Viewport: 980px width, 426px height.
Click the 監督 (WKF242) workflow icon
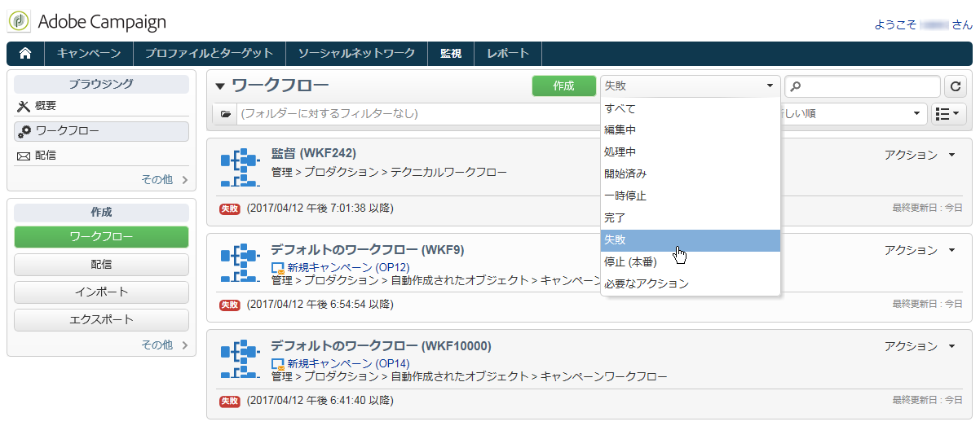click(241, 168)
